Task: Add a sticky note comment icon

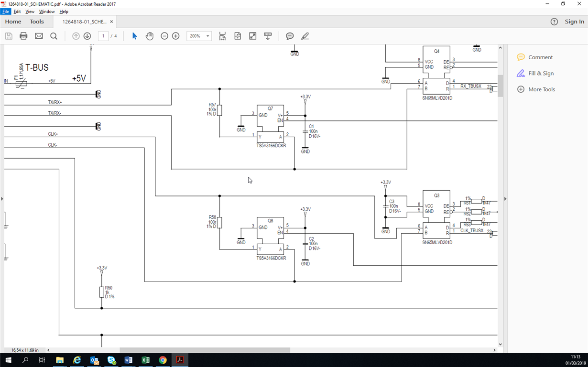Action: coord(290,36)
